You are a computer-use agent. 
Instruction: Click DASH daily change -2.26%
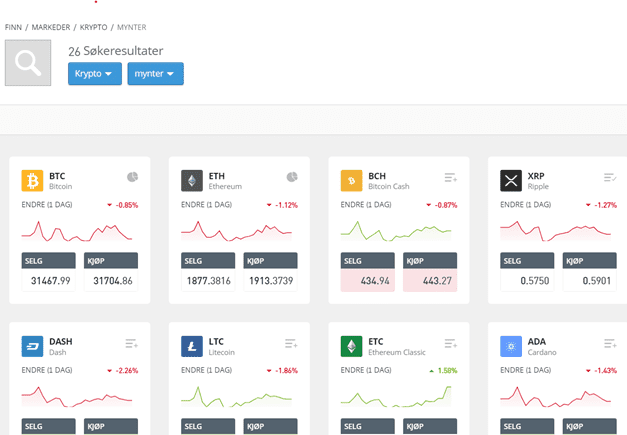tap(127, 371)
